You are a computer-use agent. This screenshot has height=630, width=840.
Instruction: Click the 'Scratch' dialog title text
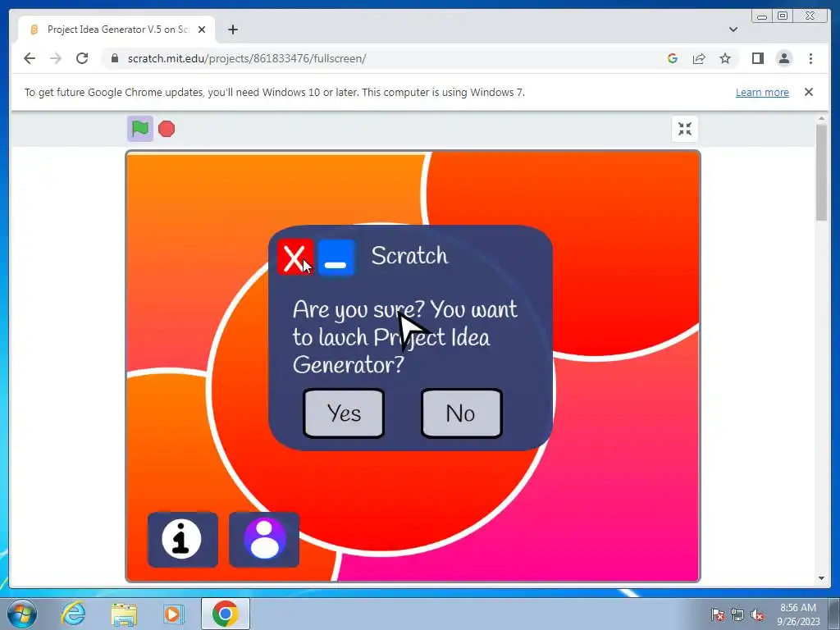point(410,256)
